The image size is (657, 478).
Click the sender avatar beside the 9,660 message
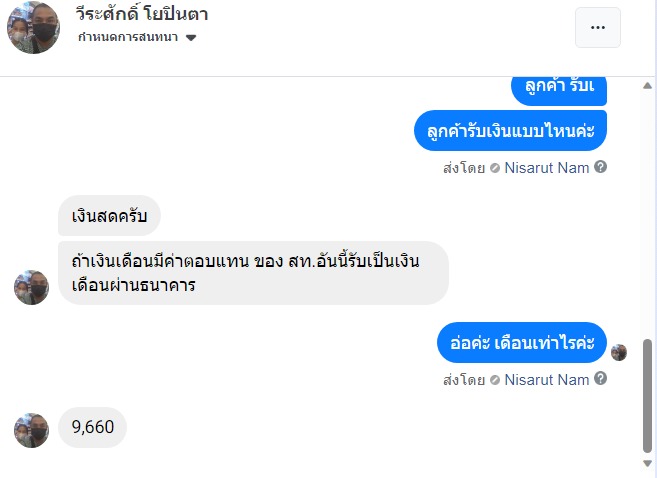[x=31, y=429]
